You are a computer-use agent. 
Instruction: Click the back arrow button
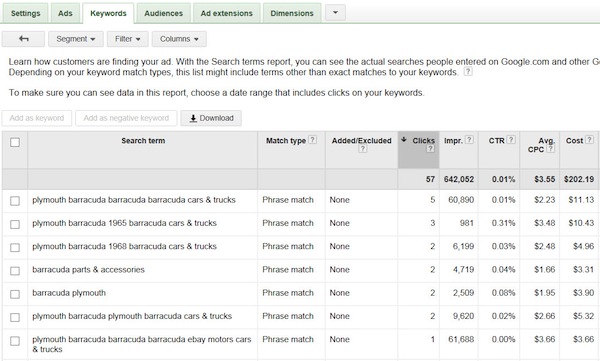(23, 39)
